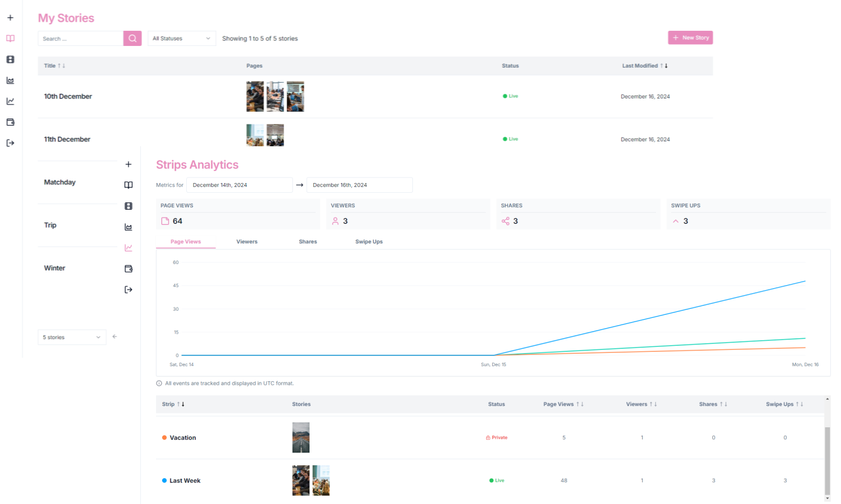Open the All Statuses dropdown

[x=182, y=38]
